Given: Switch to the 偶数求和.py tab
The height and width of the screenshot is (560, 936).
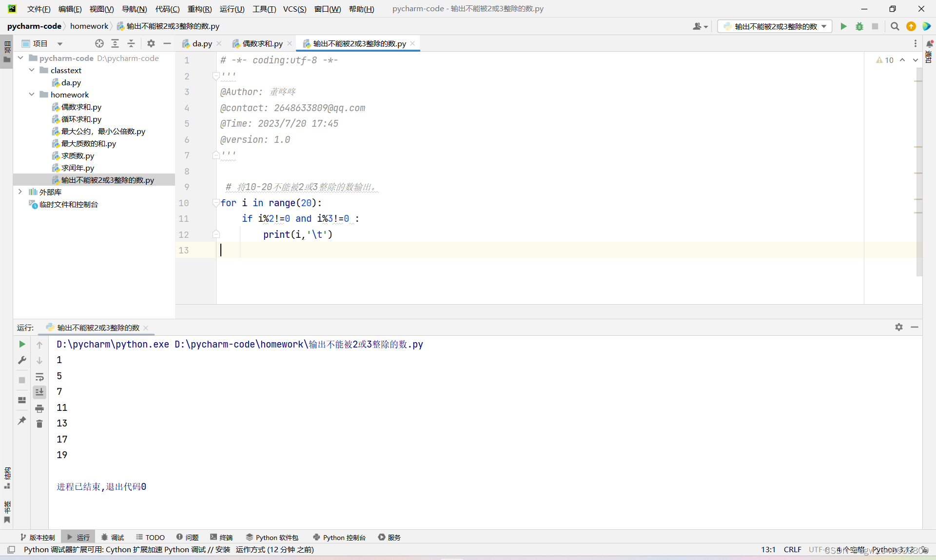Looking at the screenshot, I should pos(262,43).
